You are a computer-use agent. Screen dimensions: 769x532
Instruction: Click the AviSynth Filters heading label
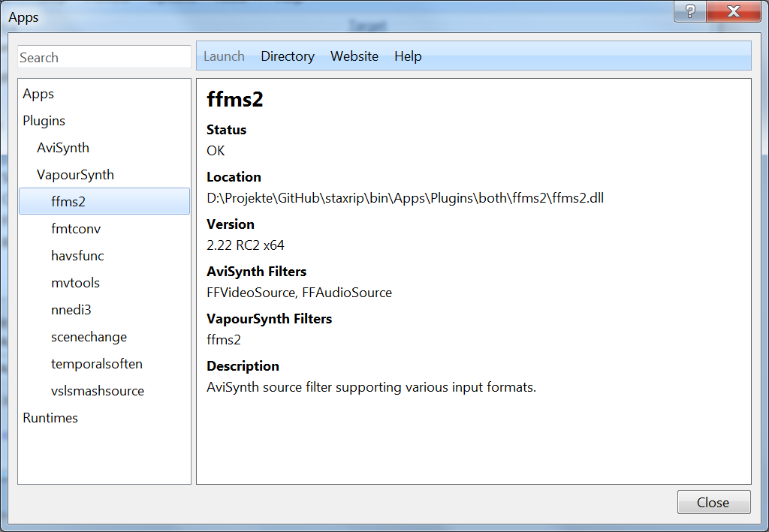257,272
